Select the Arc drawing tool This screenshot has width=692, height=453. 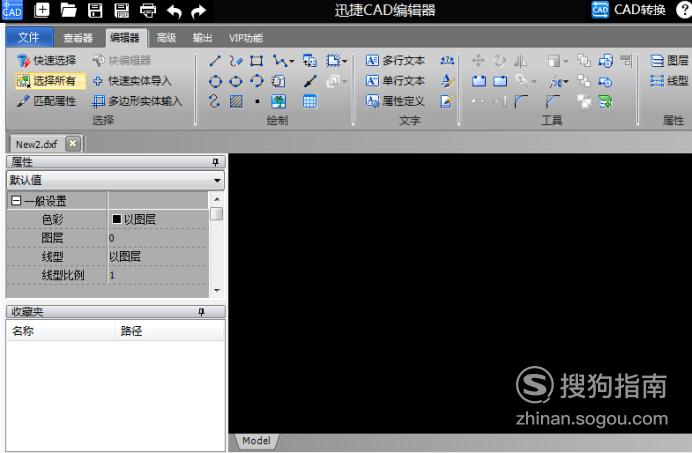click(256, 81)
